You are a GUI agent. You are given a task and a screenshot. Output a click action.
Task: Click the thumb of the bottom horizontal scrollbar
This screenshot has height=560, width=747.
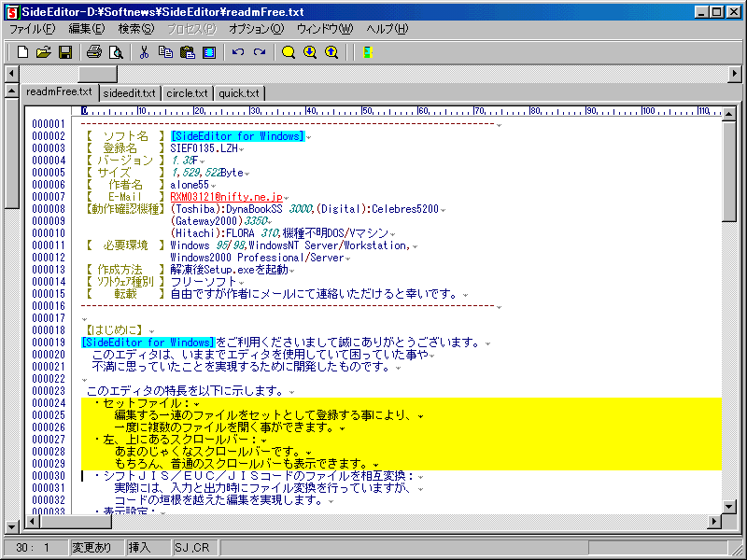76,522
